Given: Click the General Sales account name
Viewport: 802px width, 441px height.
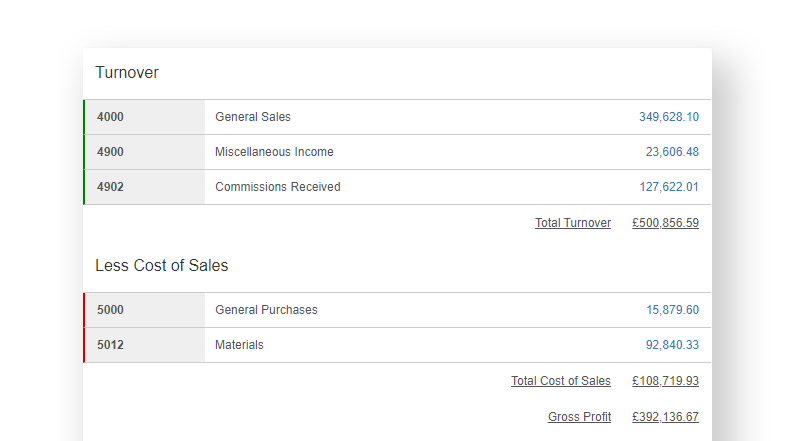Looking at the screenshot, I should coord(253,117).
